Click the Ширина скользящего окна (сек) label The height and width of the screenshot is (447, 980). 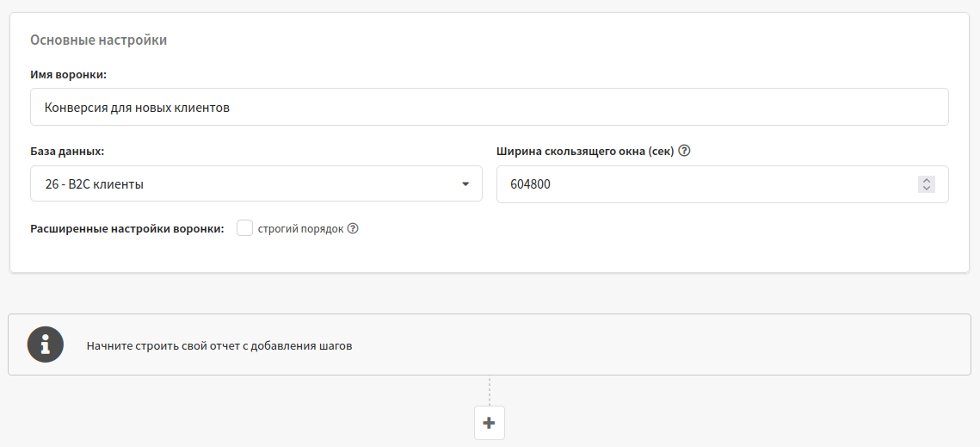point(585,152)
